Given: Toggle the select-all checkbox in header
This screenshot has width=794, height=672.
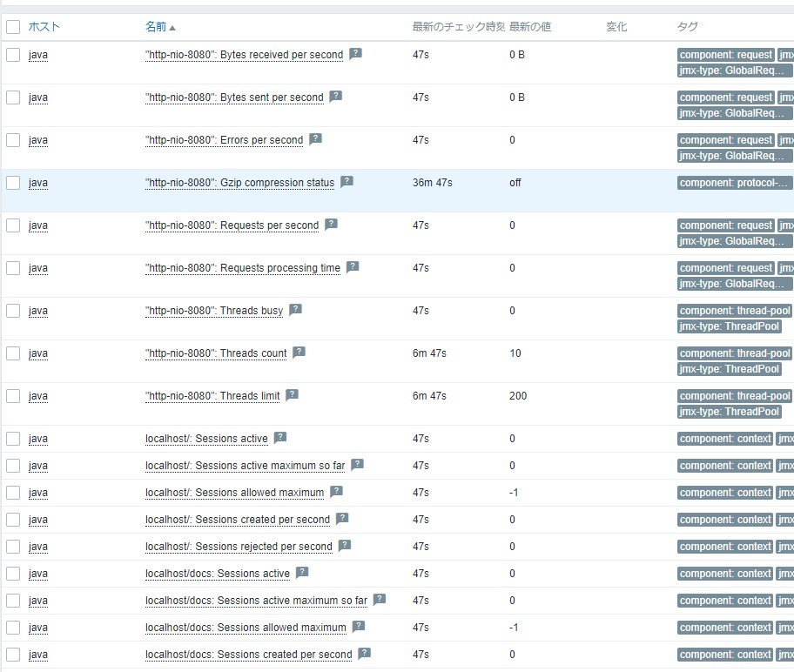Looking at the screenshot, I should 13,27.
